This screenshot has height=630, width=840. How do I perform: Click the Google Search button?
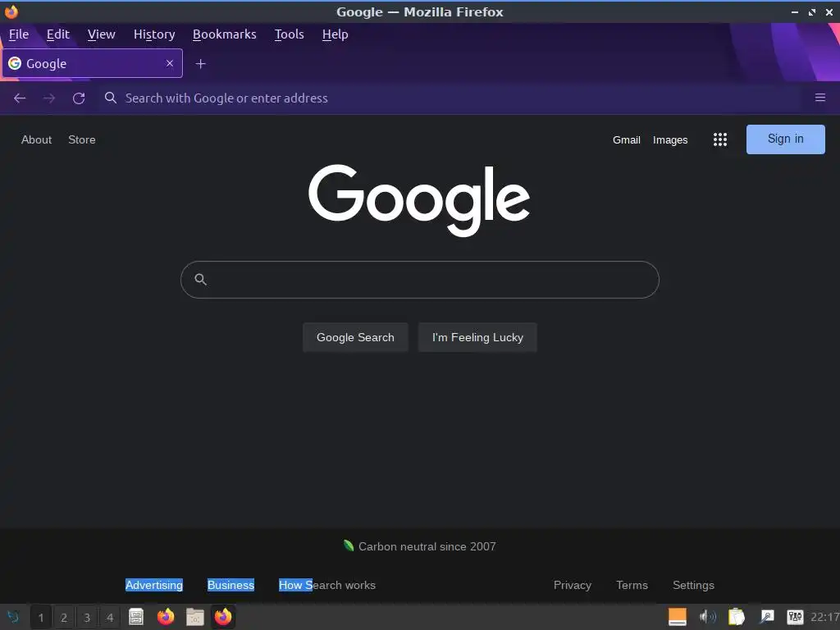[x=355, y=337]
